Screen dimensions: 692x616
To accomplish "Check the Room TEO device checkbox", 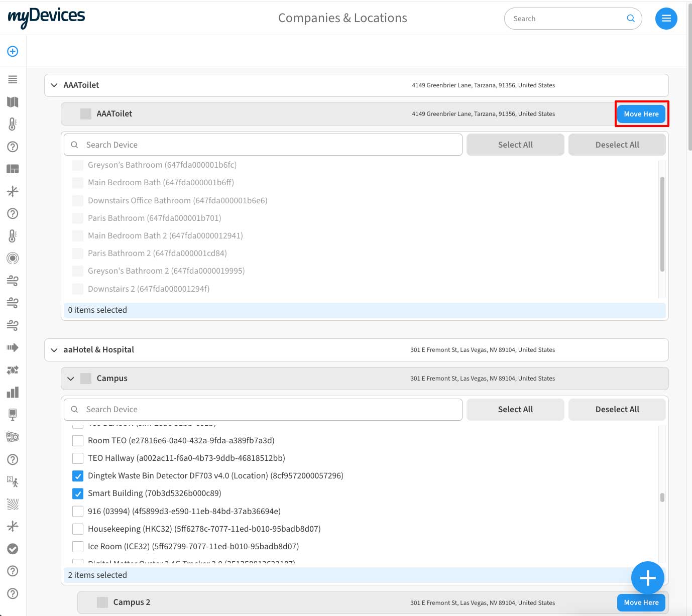I will tap(78, 440).
